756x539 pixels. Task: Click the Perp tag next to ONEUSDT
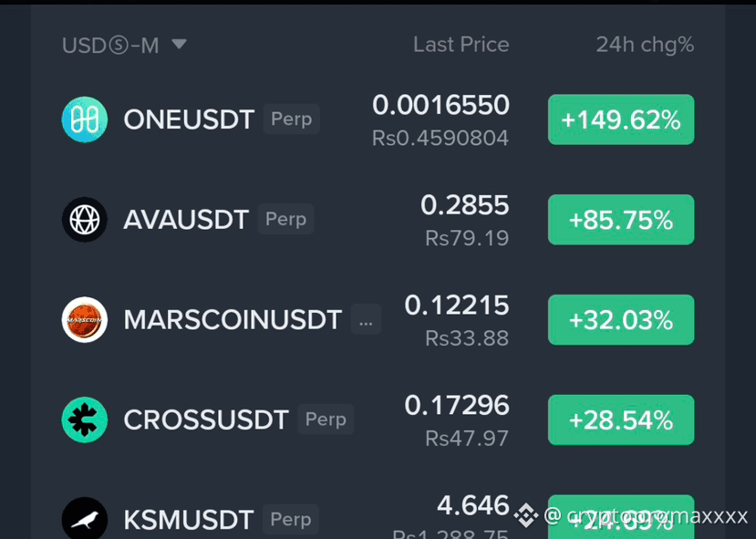pos(291,119)
